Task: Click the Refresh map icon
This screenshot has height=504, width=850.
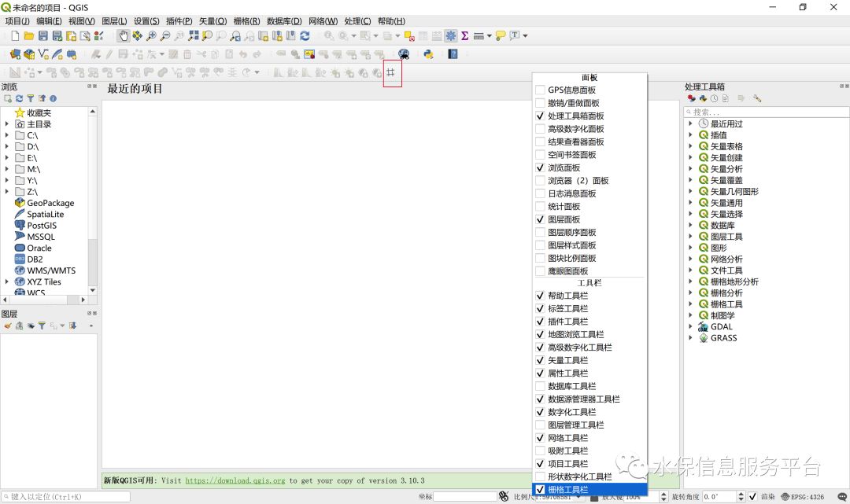Action: click(x=305, y=35)
